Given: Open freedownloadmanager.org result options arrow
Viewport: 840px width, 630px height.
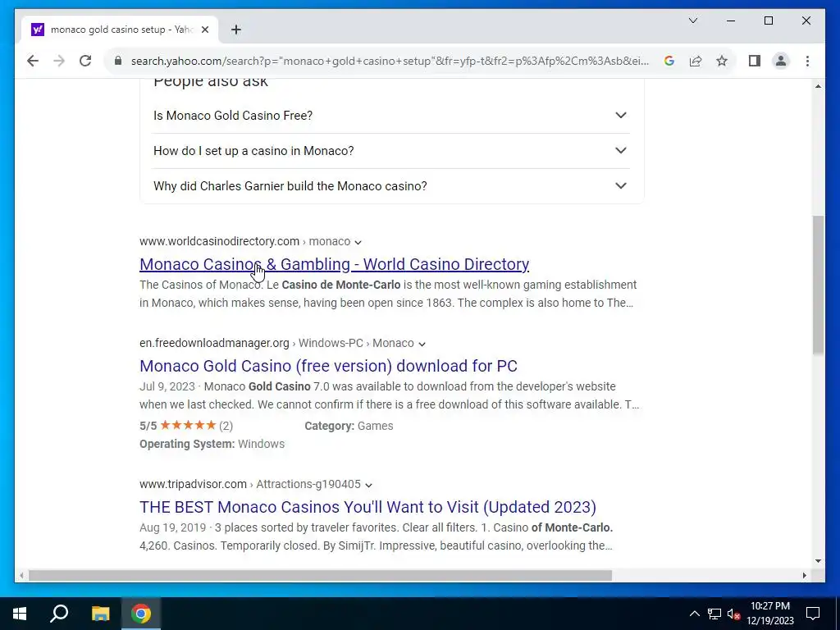Looking at the screenshot, I should pos(422,344).
